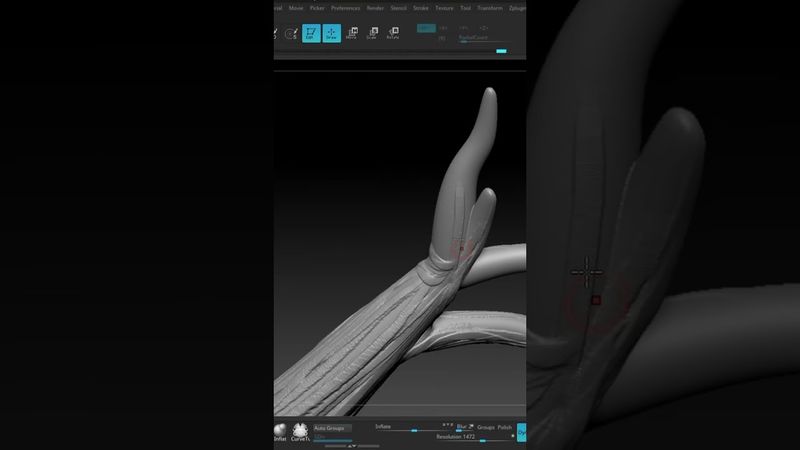Click the slider below Auto Groups
The height and width of the screenshot is (450, 800).
332,438
